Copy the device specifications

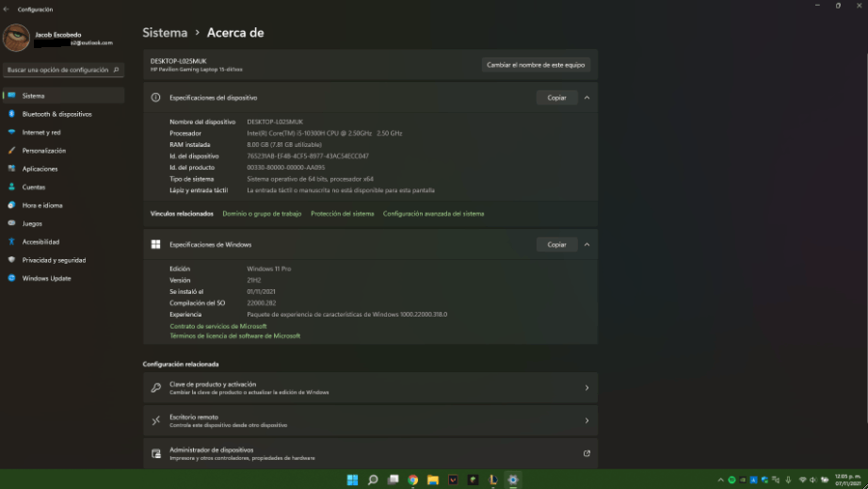(x=557, y=97)
